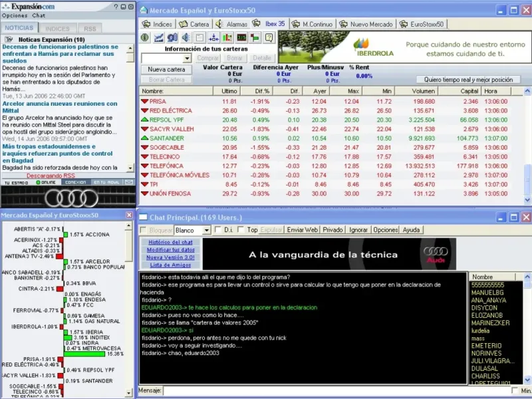
Task: Open the EuroStoxx50 tab
Action: tap(422, 24)
